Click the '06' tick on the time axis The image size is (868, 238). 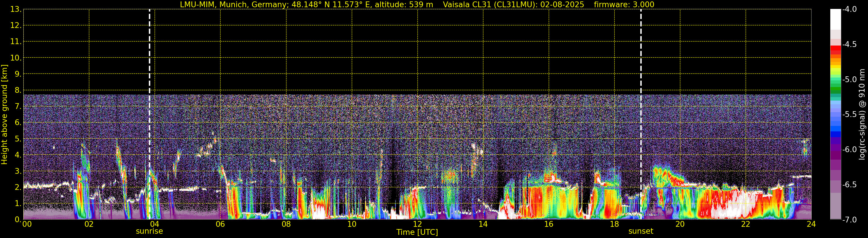pos(220,224)
